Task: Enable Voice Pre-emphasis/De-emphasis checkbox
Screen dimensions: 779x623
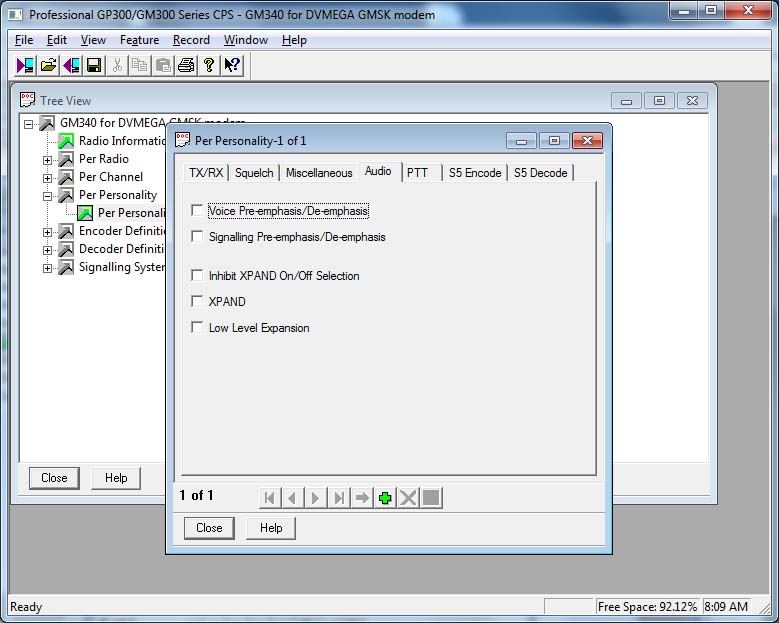Action: [x=197, y=210]
